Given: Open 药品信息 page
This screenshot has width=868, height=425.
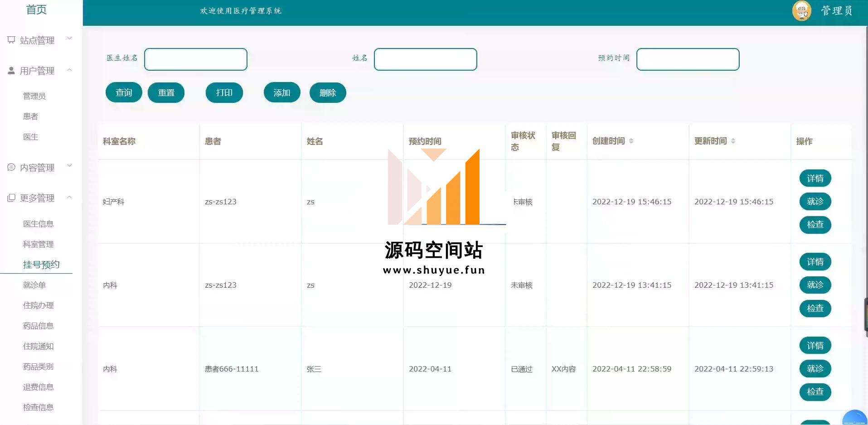Looking at the screenshot, I should (38, 326).
